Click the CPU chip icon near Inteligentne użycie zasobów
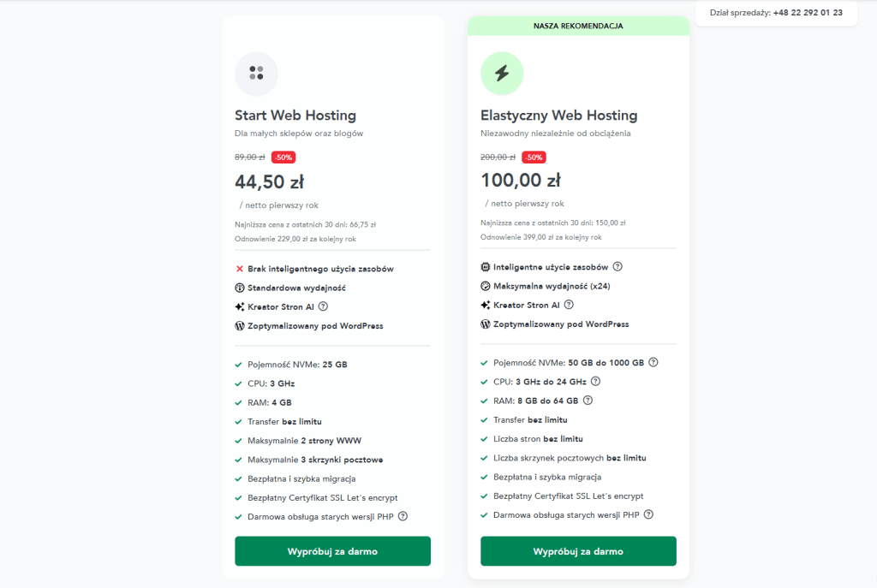The image size is (877, 588). coord(484,266)
